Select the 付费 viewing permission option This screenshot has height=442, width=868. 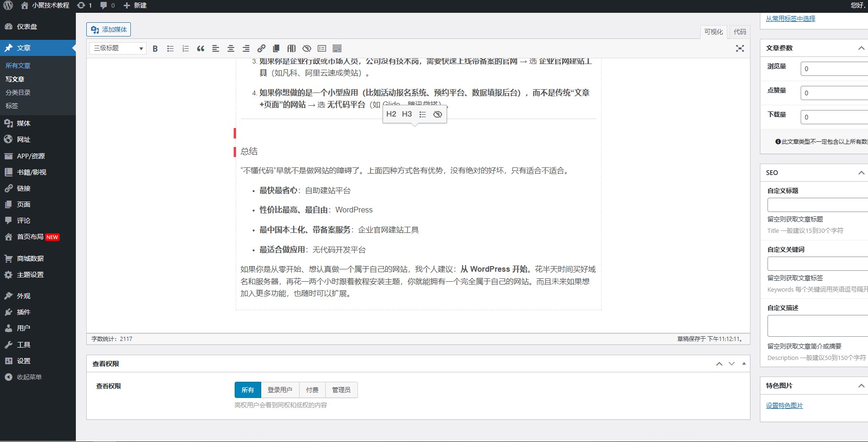[x=311, y=389]
